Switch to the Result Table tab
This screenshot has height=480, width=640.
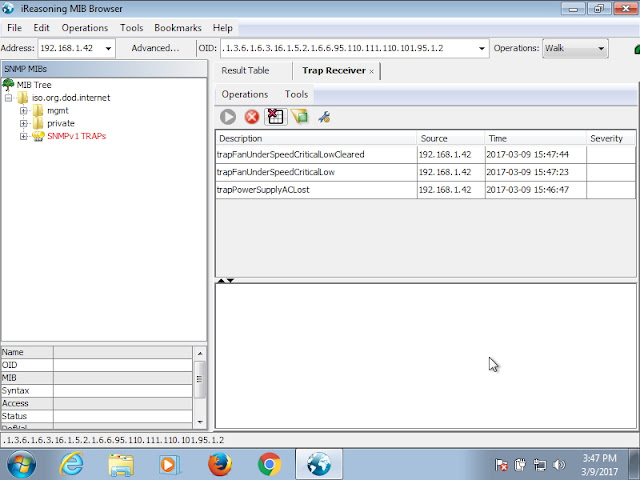pos(245,71)
